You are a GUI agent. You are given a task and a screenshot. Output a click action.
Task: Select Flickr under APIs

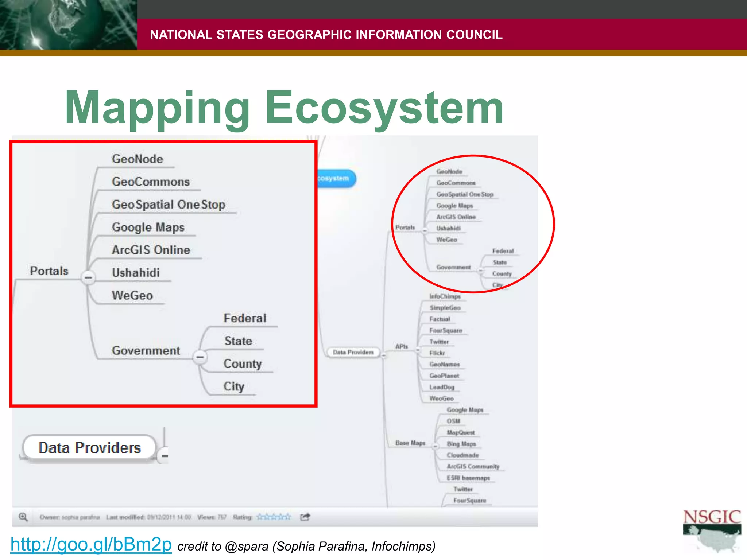(x=437, y=353)
